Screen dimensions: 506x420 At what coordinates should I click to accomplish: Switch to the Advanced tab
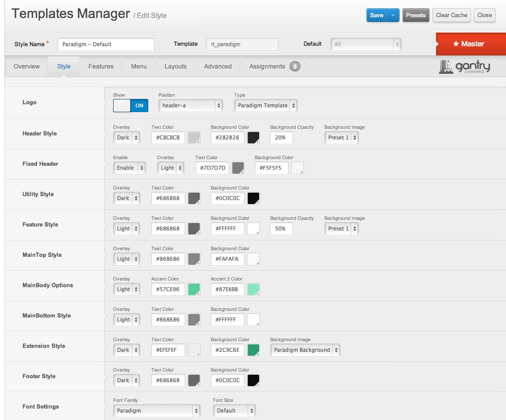tap(217, 66)
